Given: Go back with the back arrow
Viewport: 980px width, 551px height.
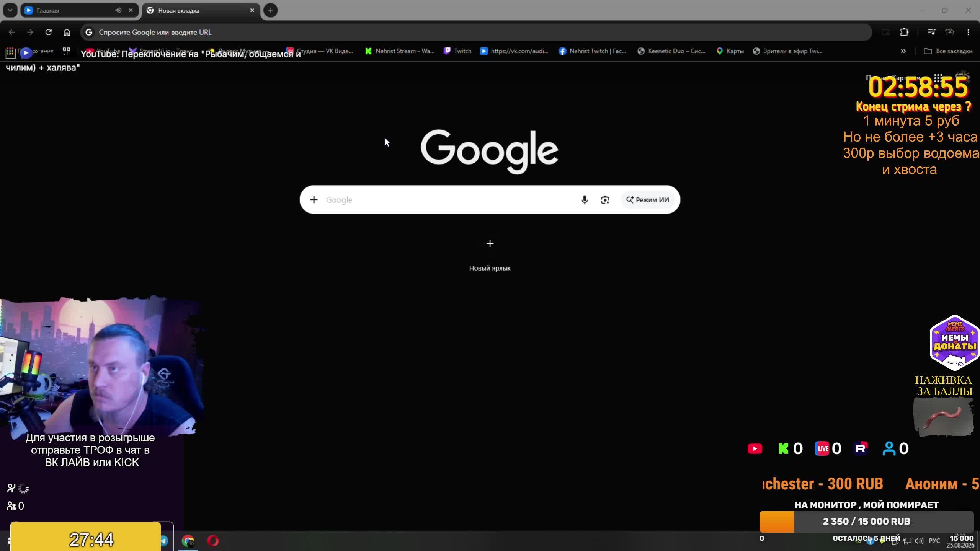Looking at the screenshot, I should (x=12, y=32).
